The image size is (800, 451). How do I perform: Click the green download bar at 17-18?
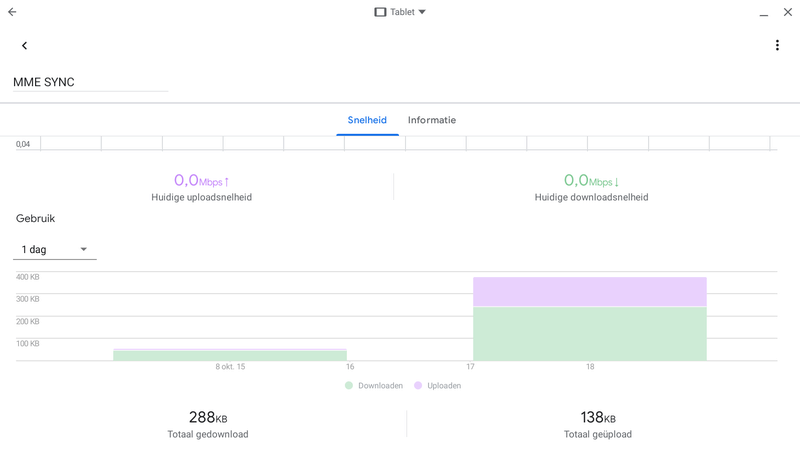[589, 334]
